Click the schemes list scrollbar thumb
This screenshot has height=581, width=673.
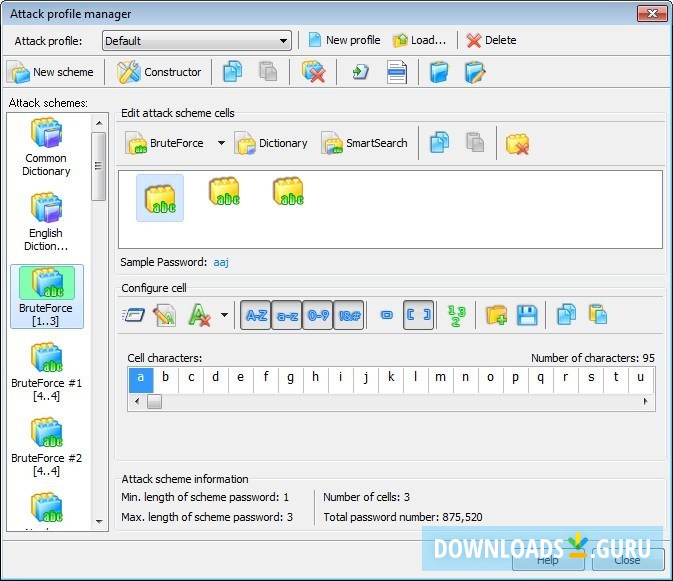tap(99, 166)
